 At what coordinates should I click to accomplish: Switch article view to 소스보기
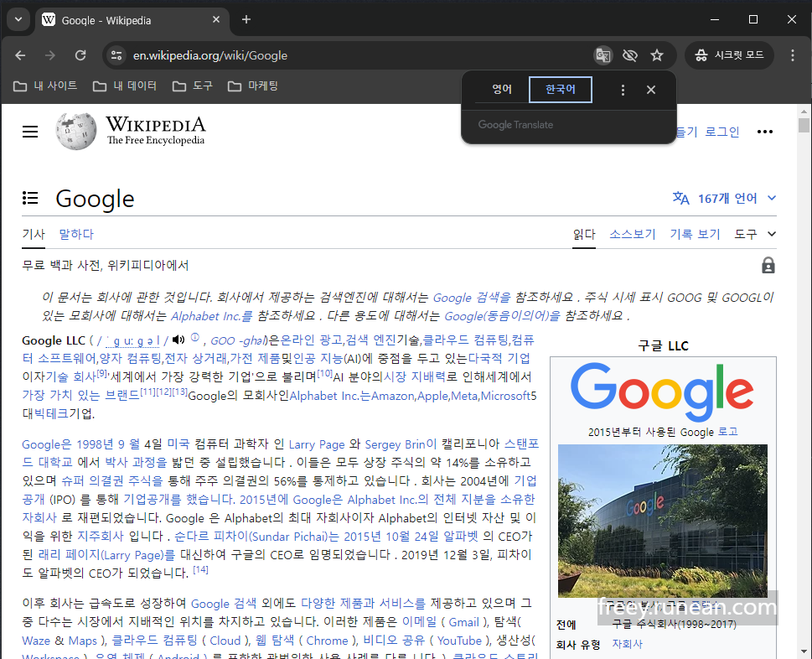point(632,234)
